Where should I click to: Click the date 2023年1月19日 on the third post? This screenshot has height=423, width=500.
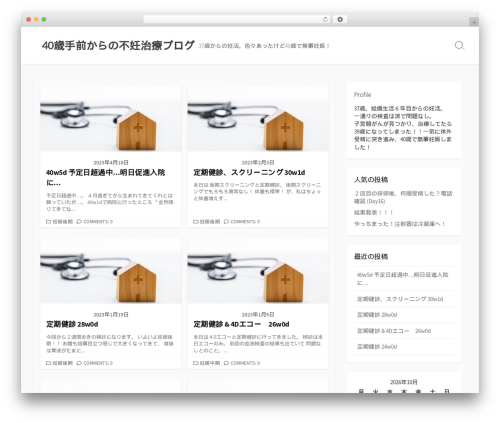[x=111, y=315]
